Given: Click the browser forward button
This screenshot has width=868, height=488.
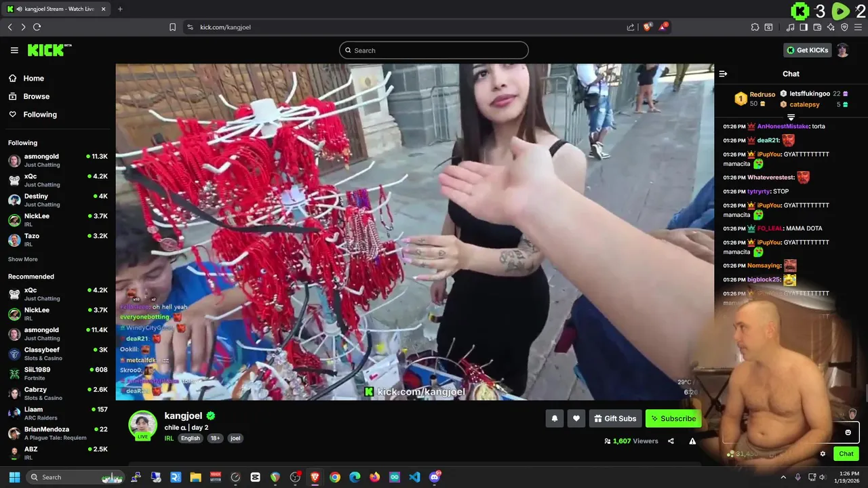Looking at the screenshot, I should [23, 27].
